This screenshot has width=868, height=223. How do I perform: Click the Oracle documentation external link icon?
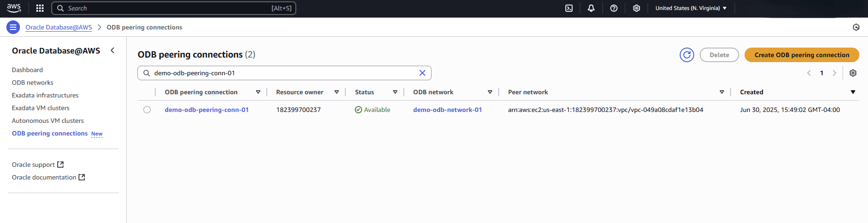[82, 177]
